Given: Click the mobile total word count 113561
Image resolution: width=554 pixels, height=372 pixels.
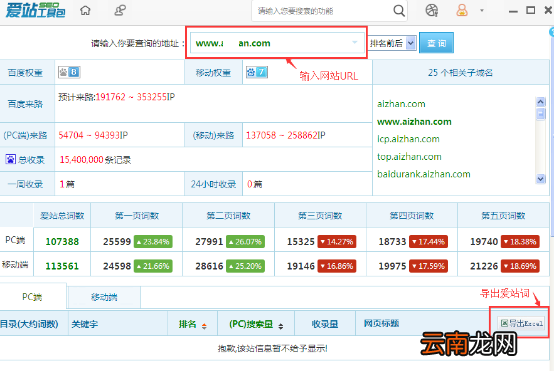Looking at the screenshot, I should click(x=62, y=266).
